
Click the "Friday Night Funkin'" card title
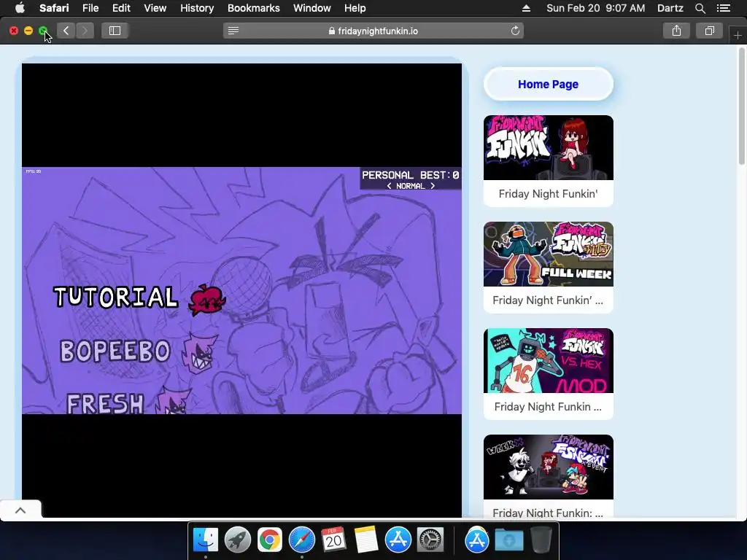(549, 194)
